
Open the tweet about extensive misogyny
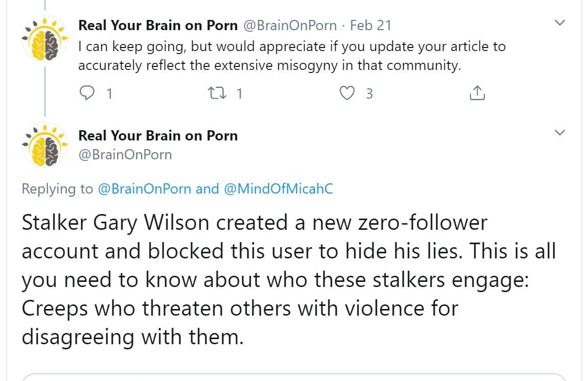click(291, 56)
